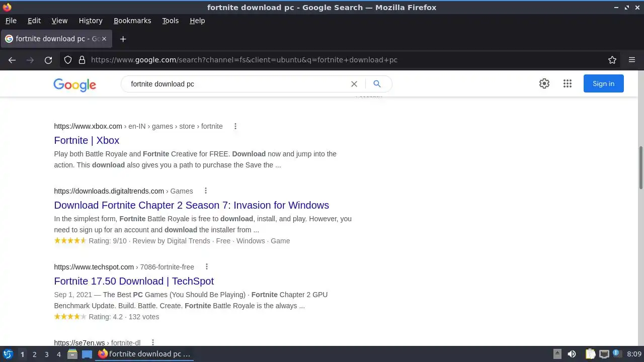Open the Help menu

click(x=197, y=21)
